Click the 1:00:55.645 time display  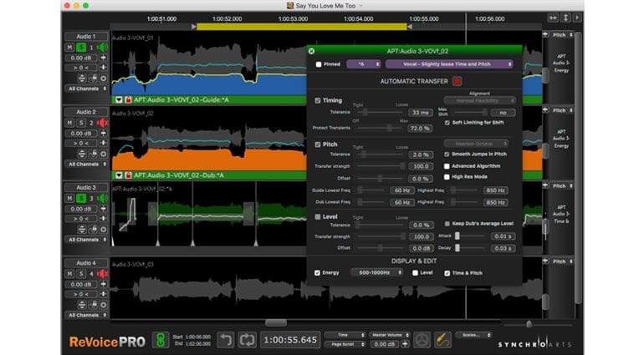pos(290,340)
